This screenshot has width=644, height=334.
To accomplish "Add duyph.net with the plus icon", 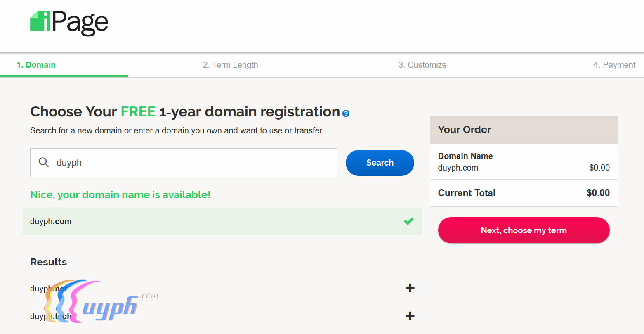I will pyautogui.click(x=410, y=288).
